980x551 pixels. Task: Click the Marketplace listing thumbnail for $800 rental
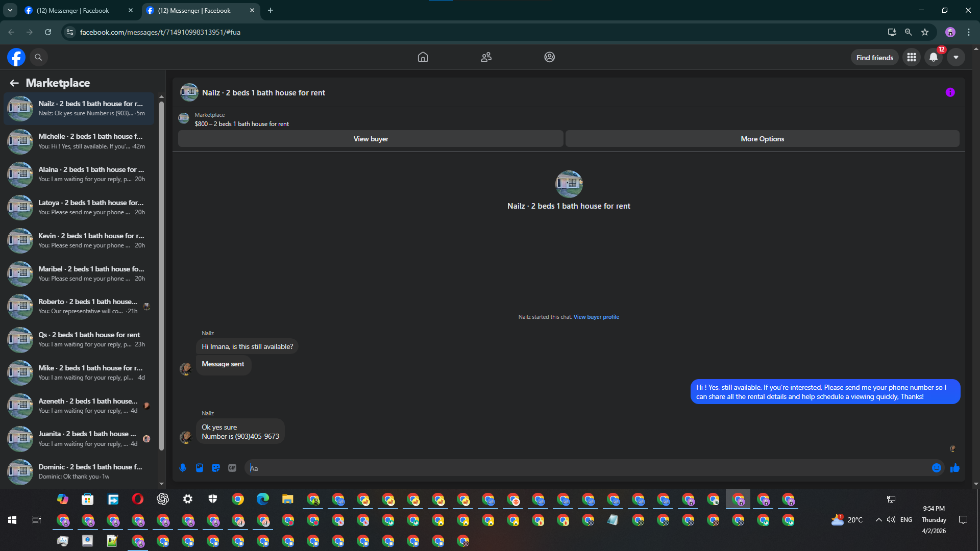coord(184,119)
